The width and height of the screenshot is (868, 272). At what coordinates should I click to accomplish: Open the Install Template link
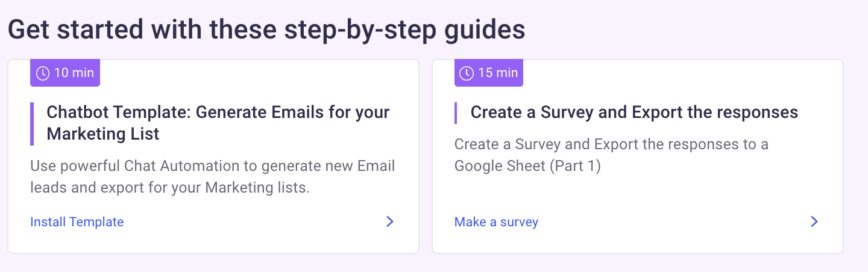[77, 221]
